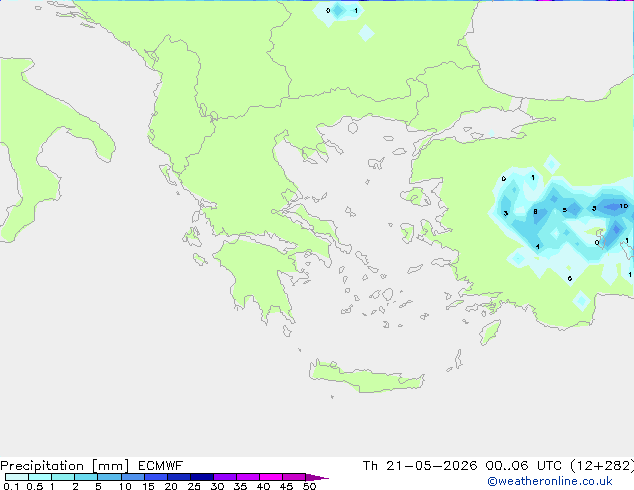Click the darkest navy 25–30 mm swatch
This screenshot has height=490, width=634.
click(x=202, y=477)
